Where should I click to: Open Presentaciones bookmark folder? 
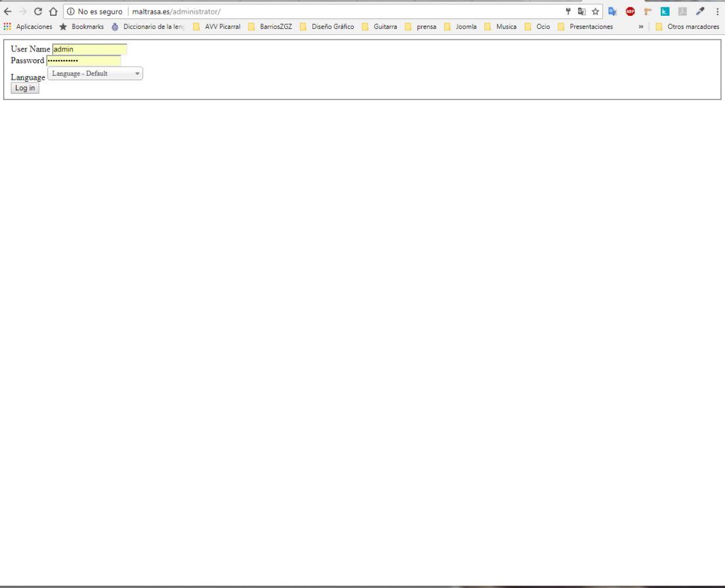pos(586,27)
